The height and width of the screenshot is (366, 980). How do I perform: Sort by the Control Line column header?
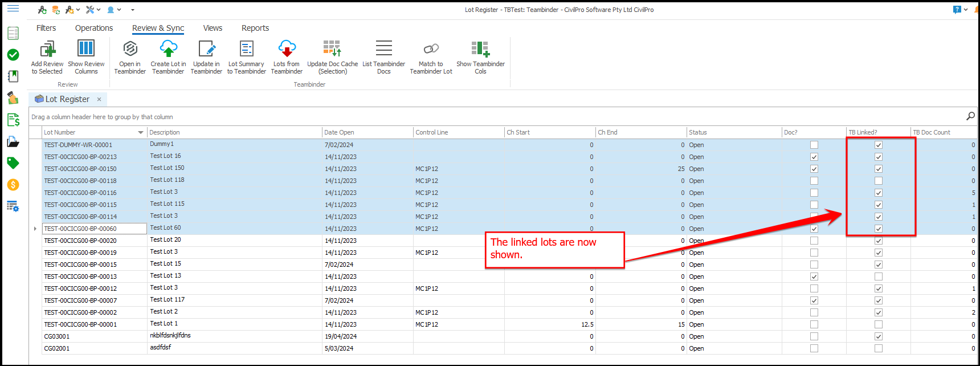tap(459, 132)
